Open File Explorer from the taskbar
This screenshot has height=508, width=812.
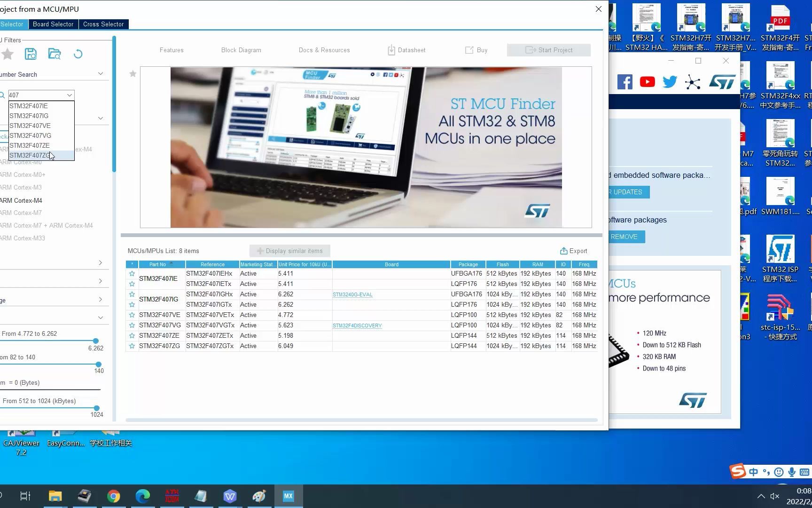55,496
